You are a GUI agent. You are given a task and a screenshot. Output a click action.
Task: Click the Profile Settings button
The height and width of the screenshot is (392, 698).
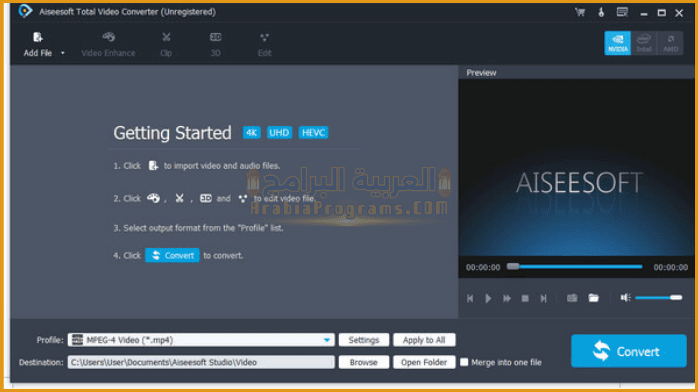[x=364, y=340]
